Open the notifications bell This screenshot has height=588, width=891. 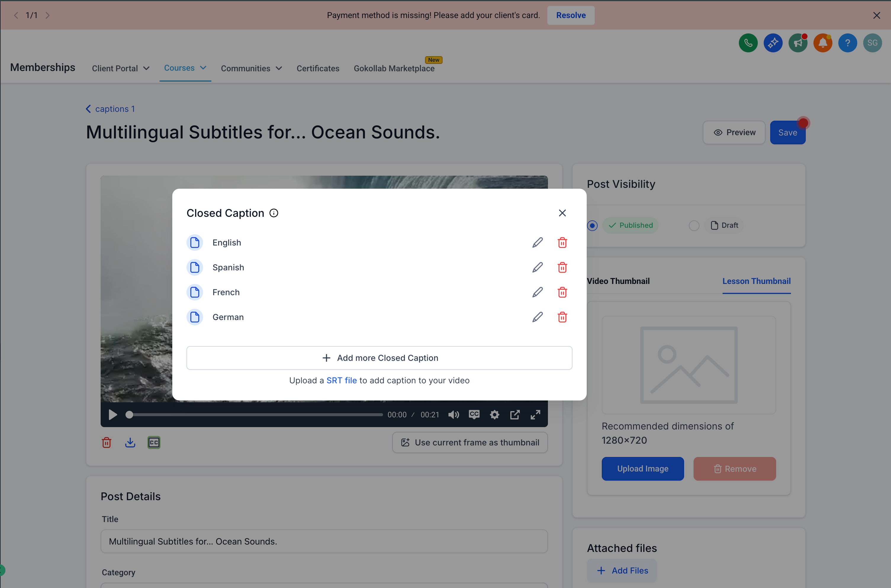pyautogui.click(x=822, y=43)
